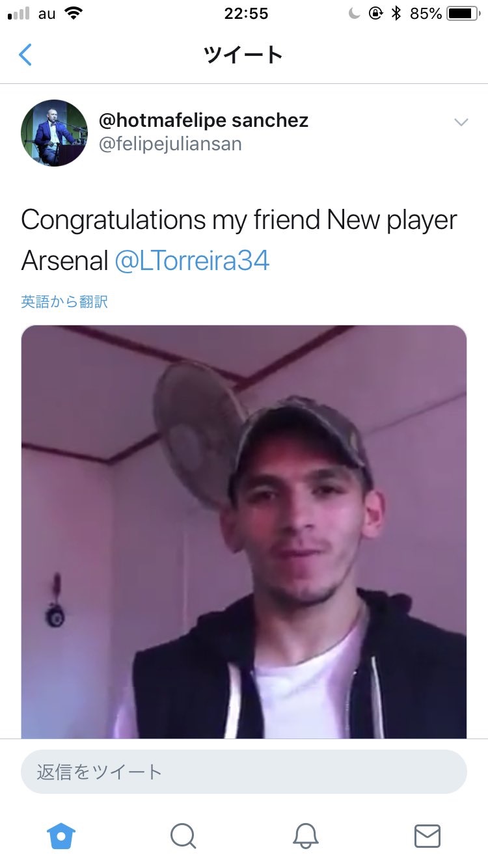Open the Messages envelope tab
Image resolution: width=488 pixels, height=868 pixels.
click(427, 835)
